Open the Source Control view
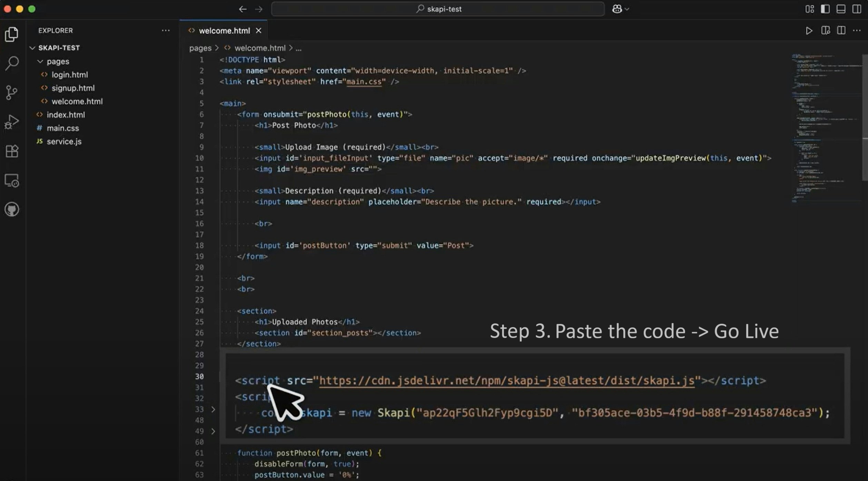Viewport: 868px width, 481px height. click(x=12, y=93)
